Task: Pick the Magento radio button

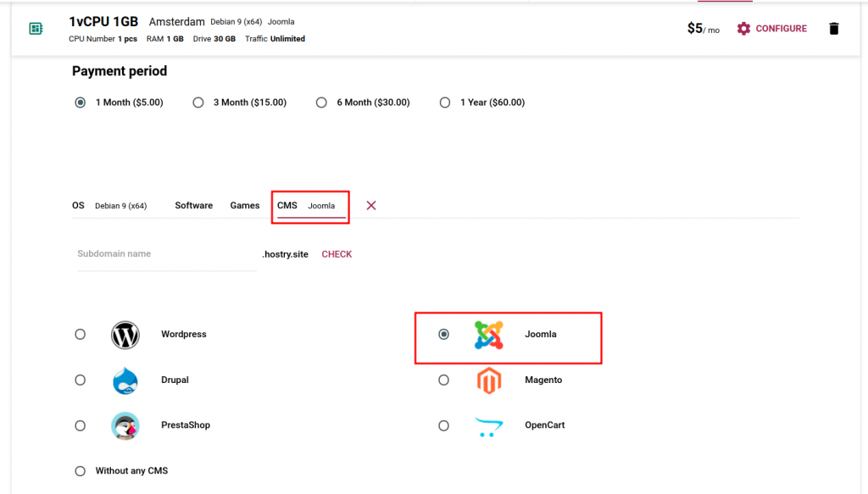Action: click(x=443, y=380)
